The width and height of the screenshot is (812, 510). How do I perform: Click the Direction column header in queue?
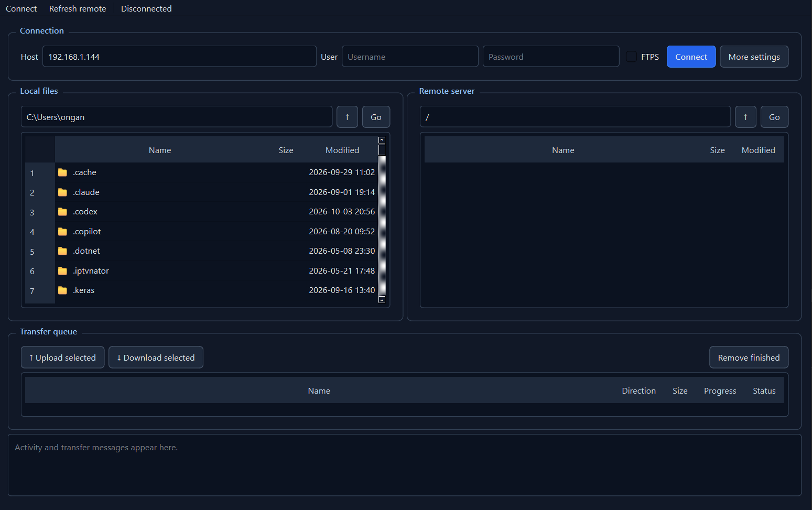click(638, 391)
